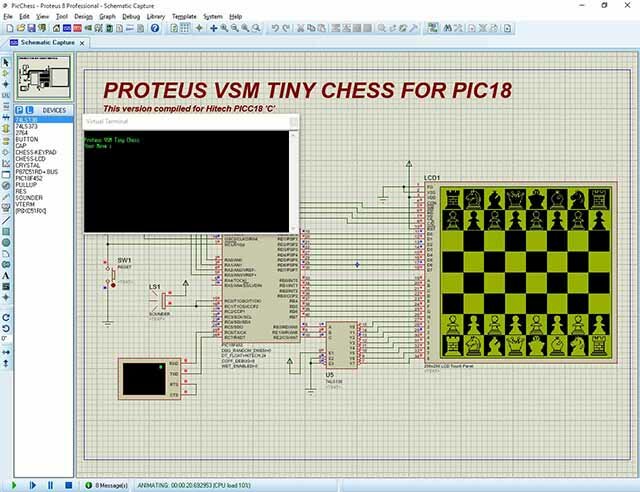The width and height of the screenshot is (640, 492).
Task: Select the 2D Line drawing tool
Action: (6, 220)
